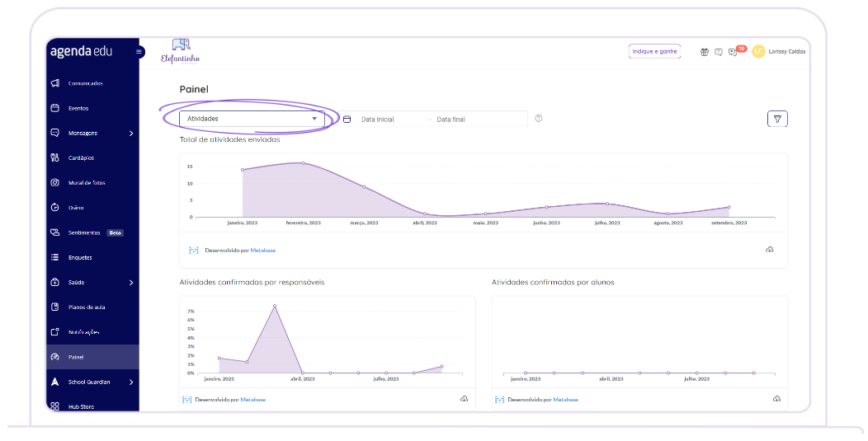Click the help circle beside date range

[539, 119]
